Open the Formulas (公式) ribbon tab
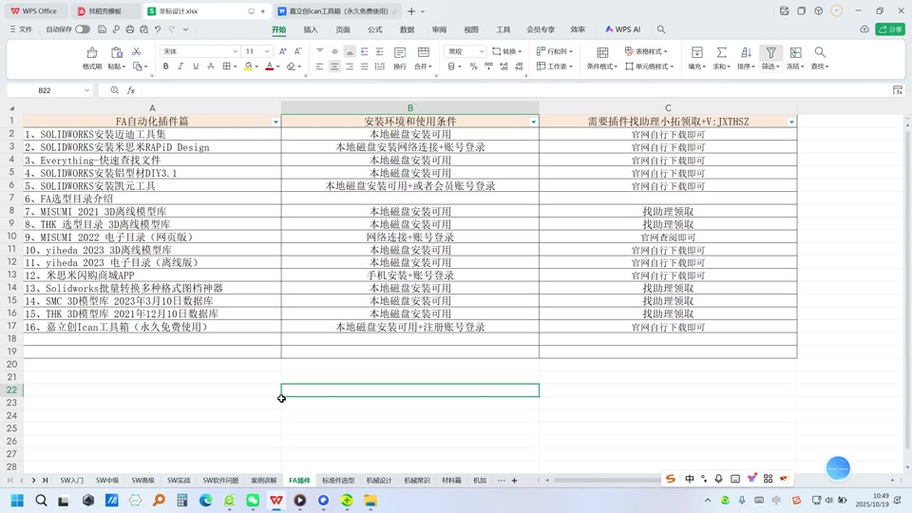Image resolution: width=912 pixels, height=513 pixels. [x=375, y=30]
